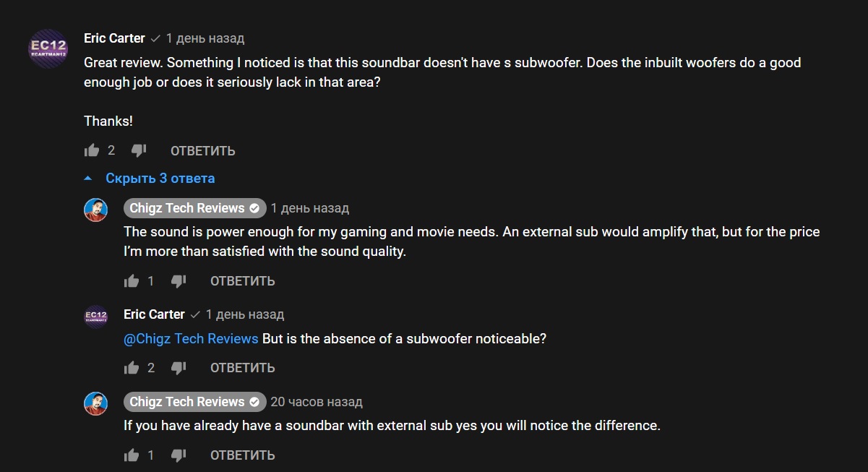868x472 pixels.
Task: Dislike Eric Carter's top-level comment
Action: (139, 150)
